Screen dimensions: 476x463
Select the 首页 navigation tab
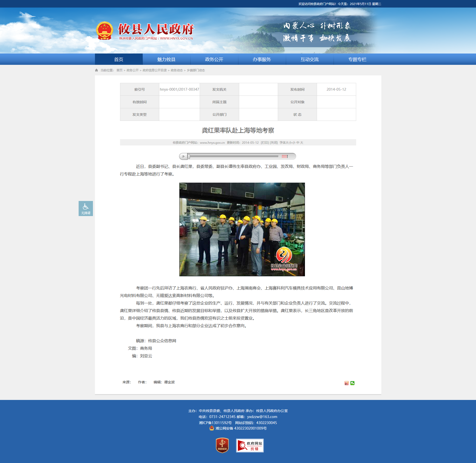click(119, 59)
